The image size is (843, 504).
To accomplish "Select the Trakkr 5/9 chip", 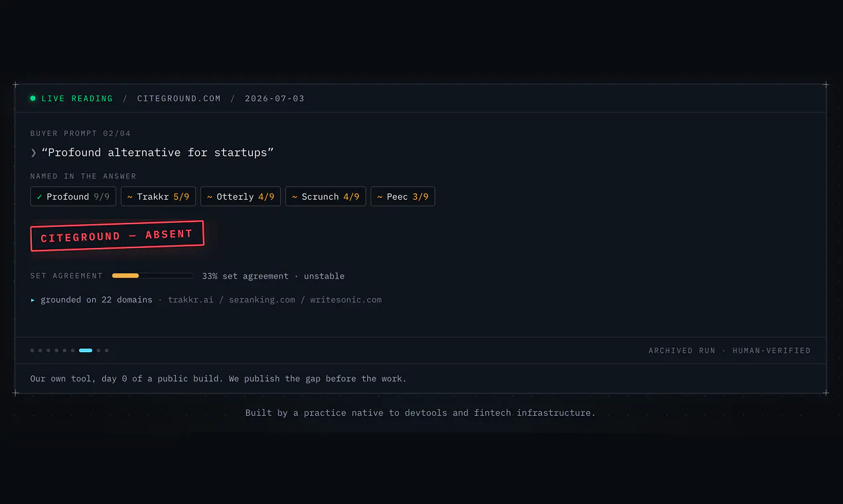I will click(158, 196).
